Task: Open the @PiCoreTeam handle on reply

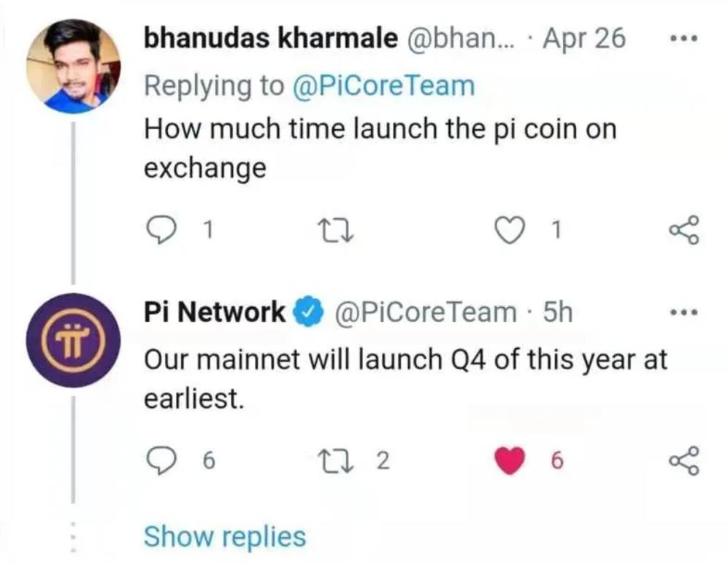Action: point(425,312)
